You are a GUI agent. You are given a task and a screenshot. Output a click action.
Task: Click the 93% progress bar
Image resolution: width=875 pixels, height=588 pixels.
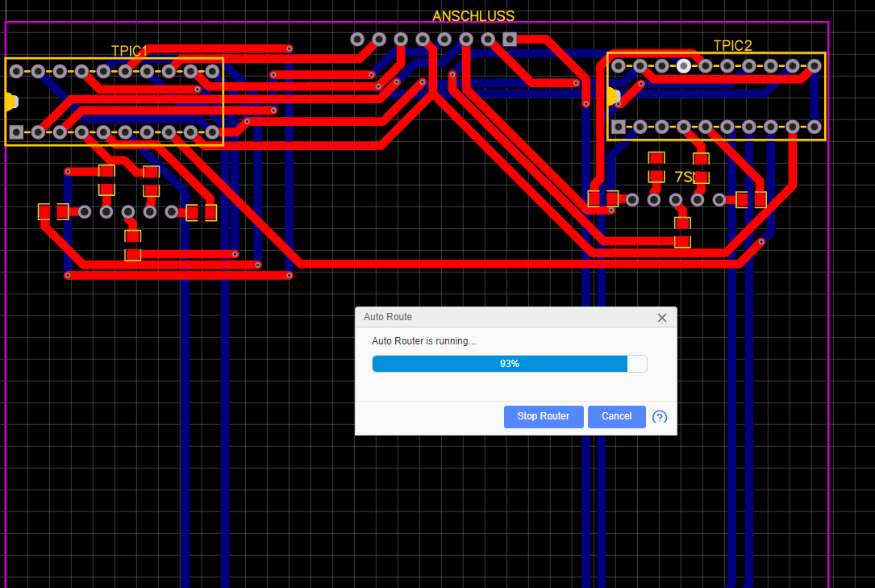click(x=509, y=363)
